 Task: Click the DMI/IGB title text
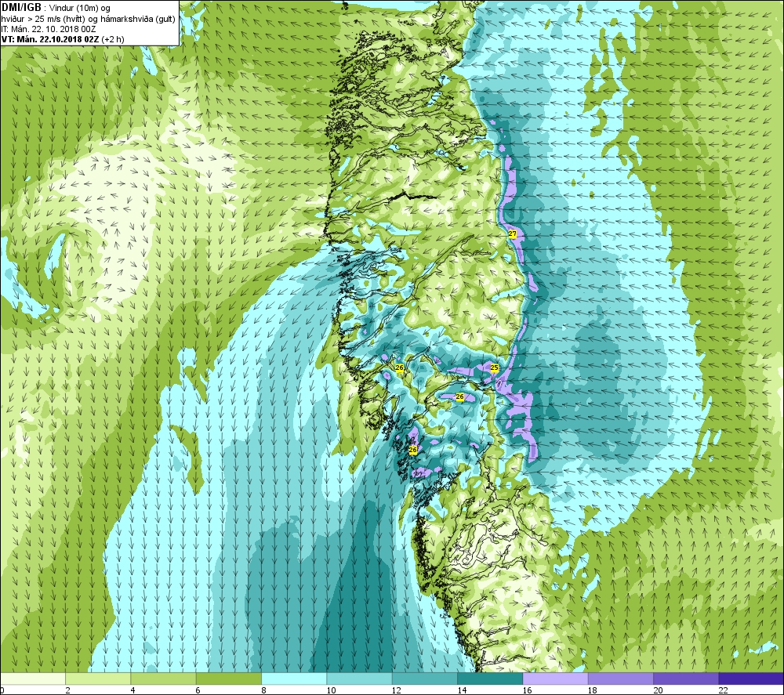point(21,8)
